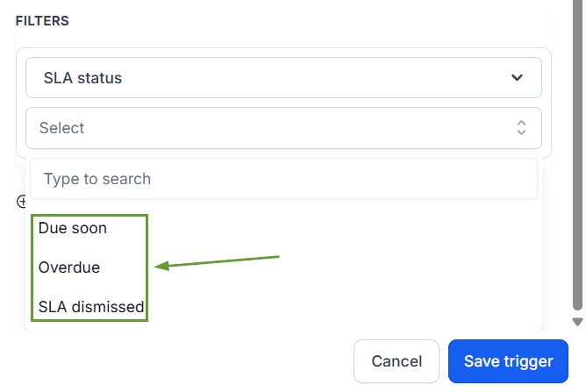Click the vertical scrollbar thumb
The height and width of the screenshot is (392, 586).
(578, 155)
